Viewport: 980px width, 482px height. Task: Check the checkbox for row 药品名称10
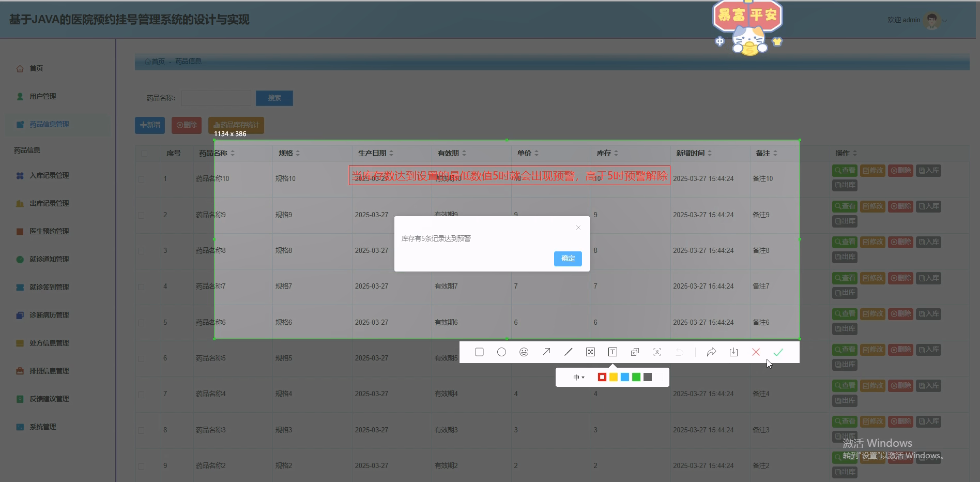point(141,179)
